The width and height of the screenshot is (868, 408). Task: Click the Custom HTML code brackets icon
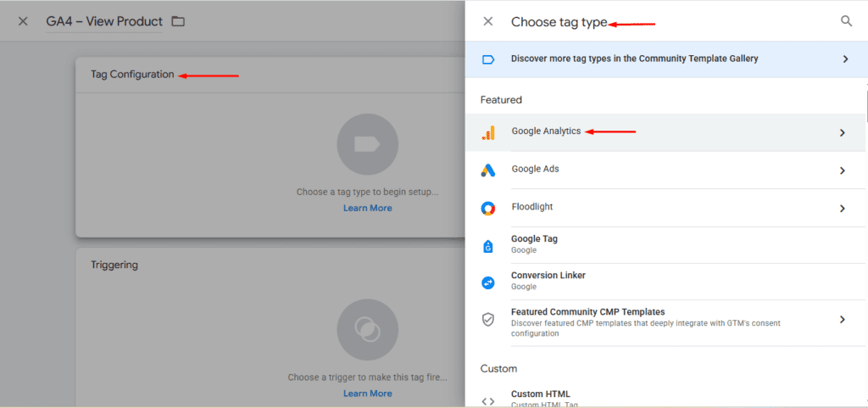pos(487,401)
